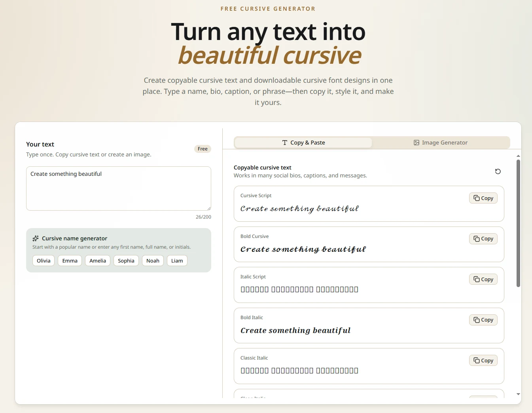Open the Image Generator tab
The image size is (532, 413).
(x=440, y=143)
